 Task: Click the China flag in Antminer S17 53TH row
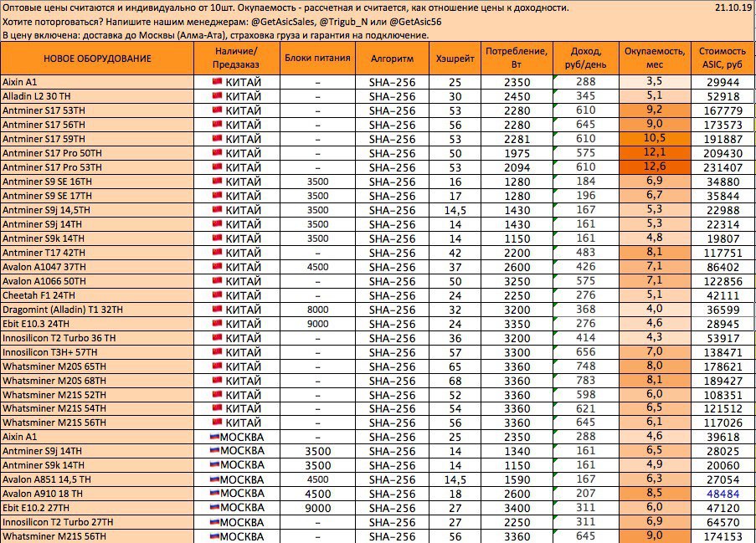[217, 110]
